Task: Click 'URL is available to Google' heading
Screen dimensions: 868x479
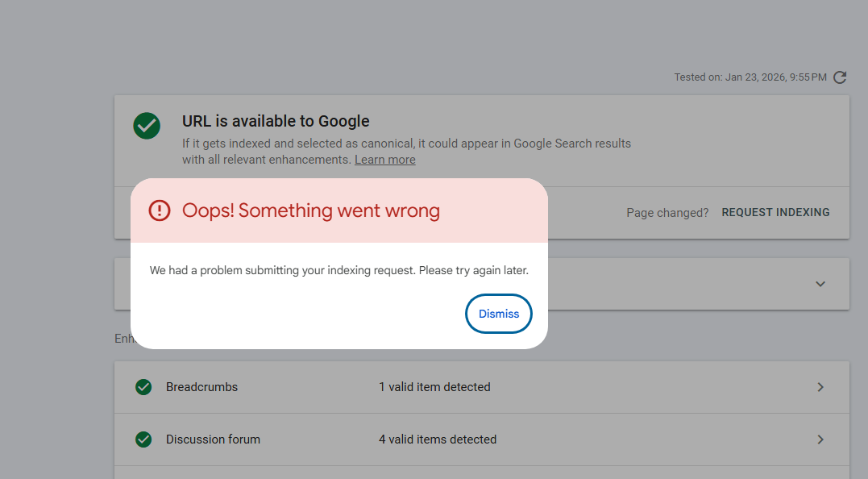Action: (x=276, y=121)
